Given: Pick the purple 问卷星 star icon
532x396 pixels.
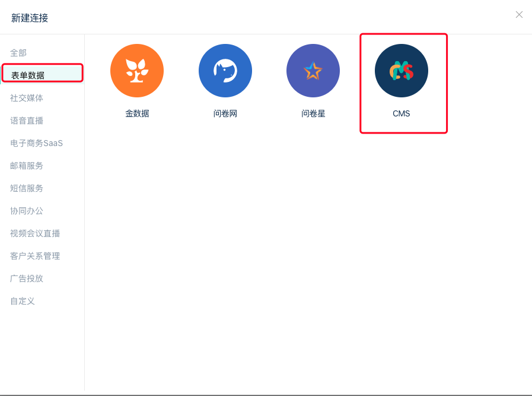Looking at the screenshot, I should pos(313,71).
